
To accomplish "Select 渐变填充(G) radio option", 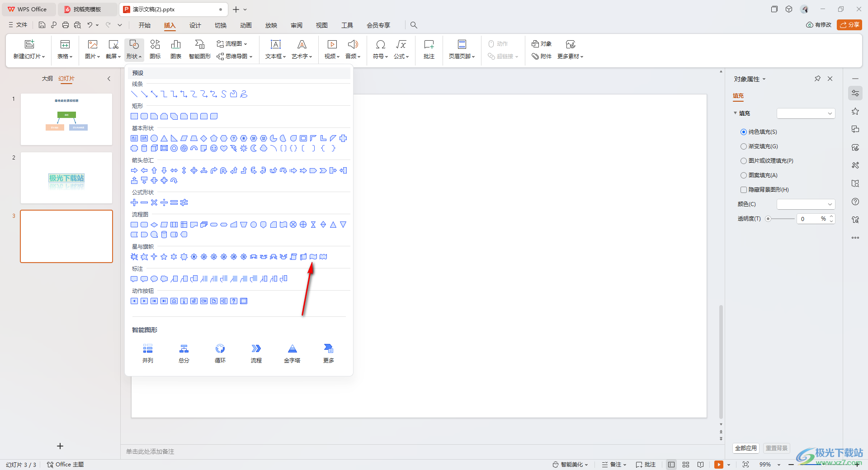I will (x=744, y=146).
